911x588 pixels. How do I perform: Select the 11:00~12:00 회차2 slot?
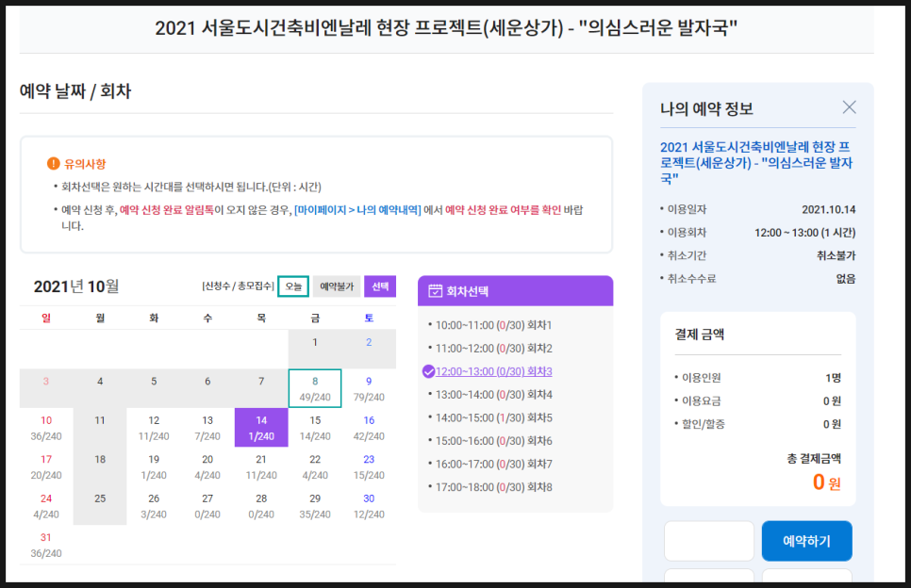coord(493,349)
